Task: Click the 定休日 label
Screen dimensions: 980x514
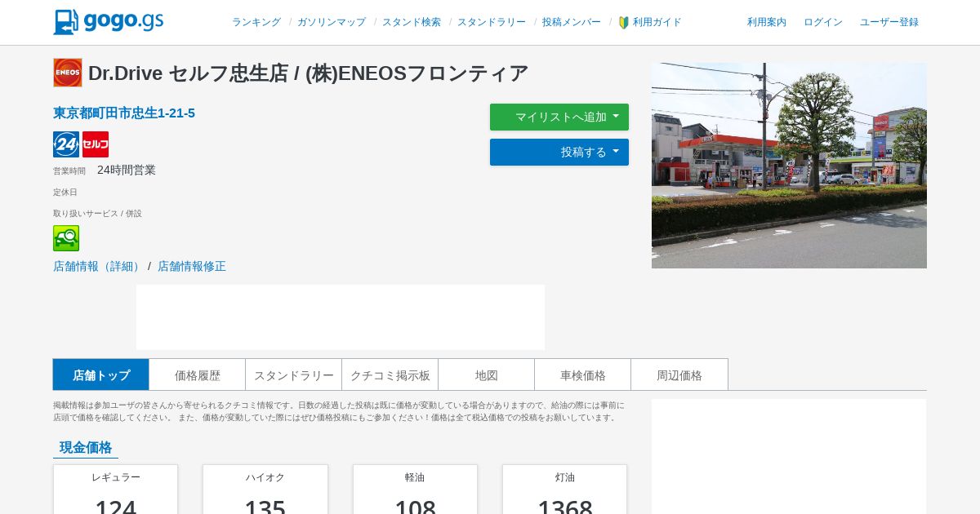Action: coord(65,192)
